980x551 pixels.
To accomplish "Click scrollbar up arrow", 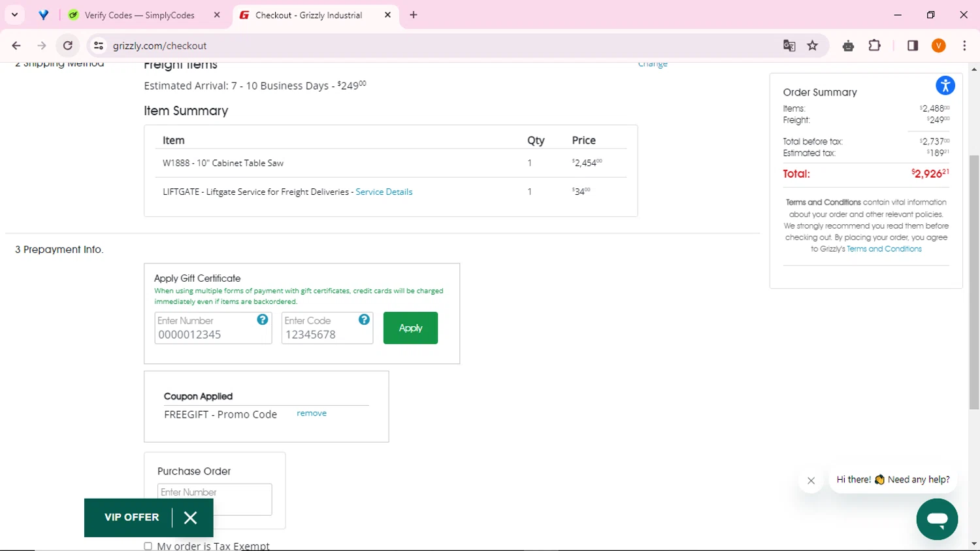I will tap(974, 69).
